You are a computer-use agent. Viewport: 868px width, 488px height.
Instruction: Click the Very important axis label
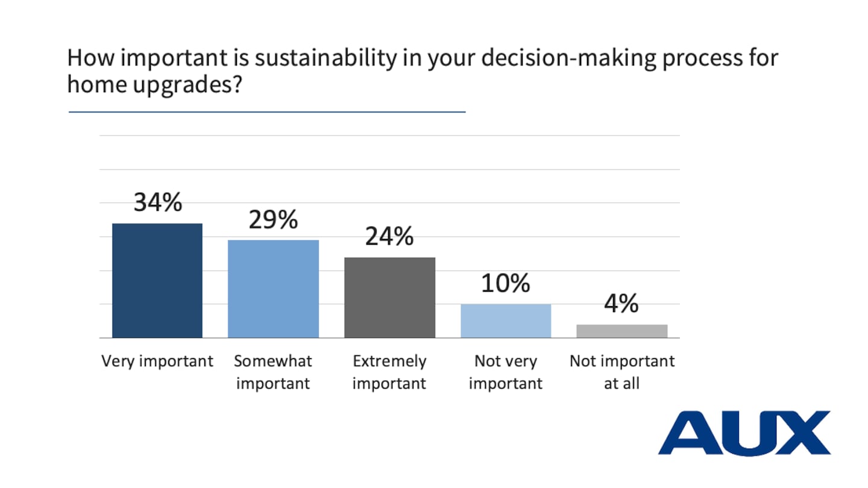coord(157,361)
